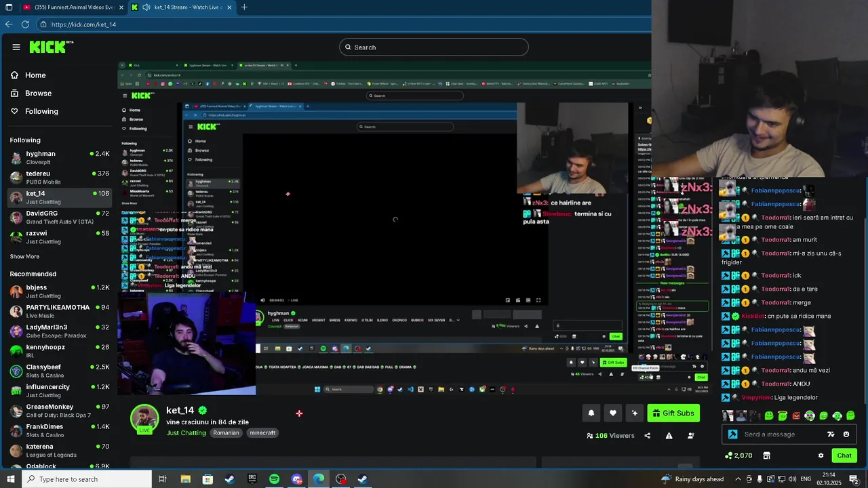Open FrankDimes recommended channel
Screen dimensions: 868x488
click(60, 430)
